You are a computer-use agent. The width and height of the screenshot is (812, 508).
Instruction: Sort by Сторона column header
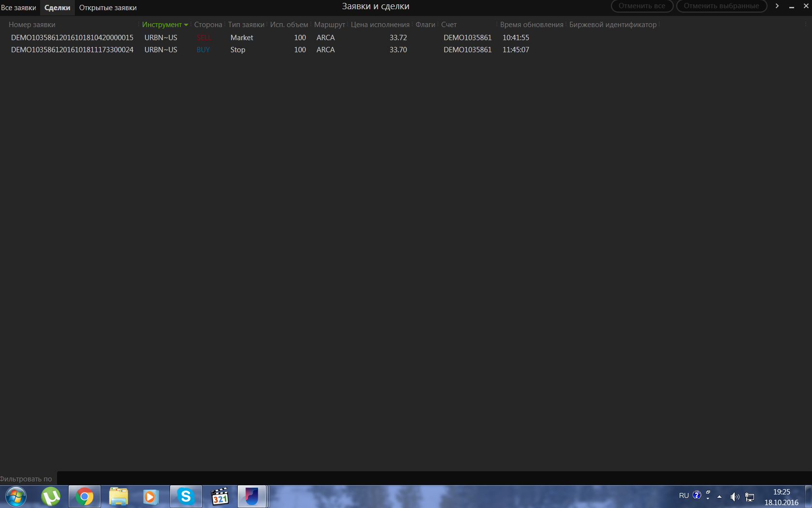[208, 25]
